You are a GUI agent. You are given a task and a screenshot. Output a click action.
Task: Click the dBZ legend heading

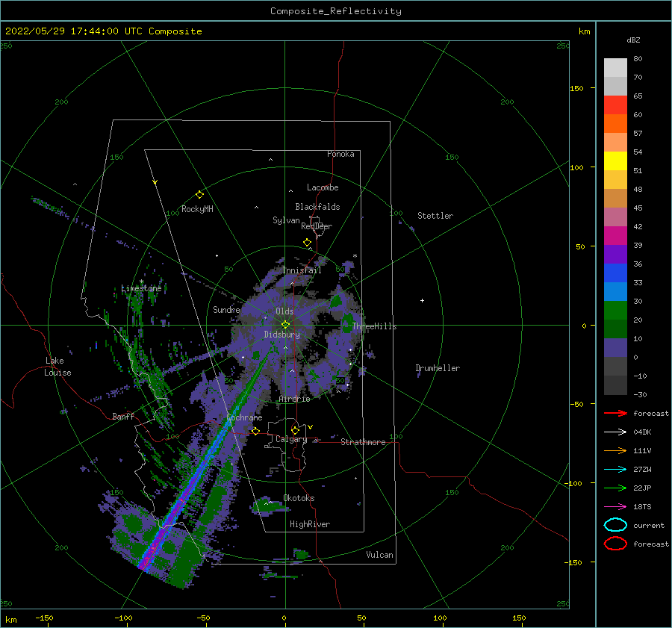633,40
